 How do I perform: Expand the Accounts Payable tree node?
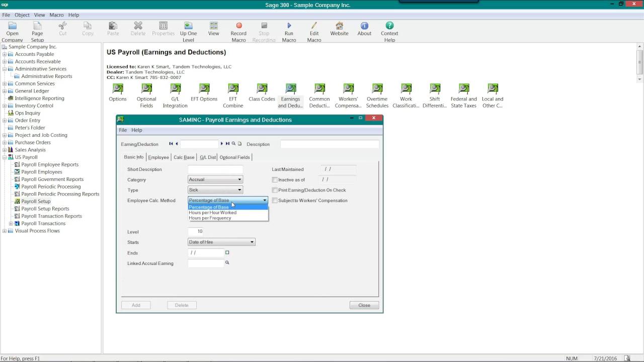coord(5,54)
